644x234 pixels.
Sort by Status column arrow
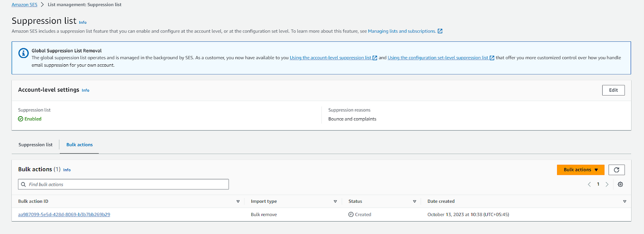click(414, 201)
